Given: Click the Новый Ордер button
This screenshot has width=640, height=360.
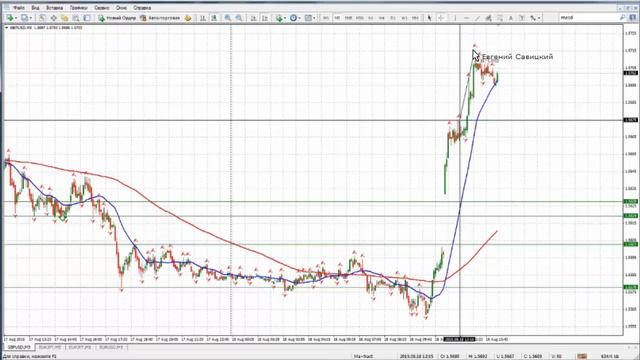Looking at the screenshot, I should [x=117, y=18].
